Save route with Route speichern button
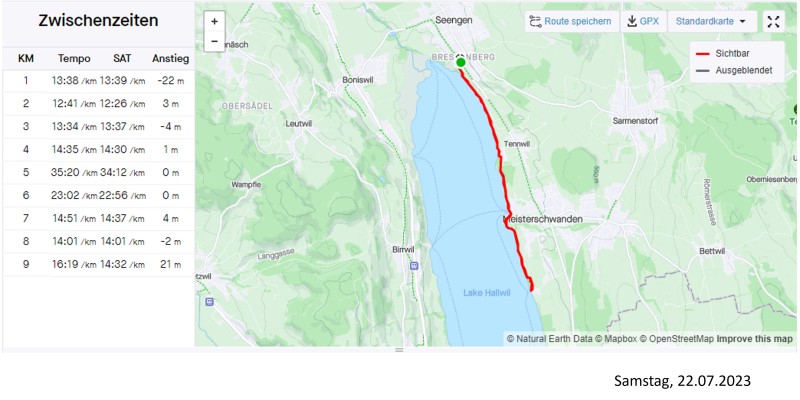800x400 pixels. click(x=572, y=21)
